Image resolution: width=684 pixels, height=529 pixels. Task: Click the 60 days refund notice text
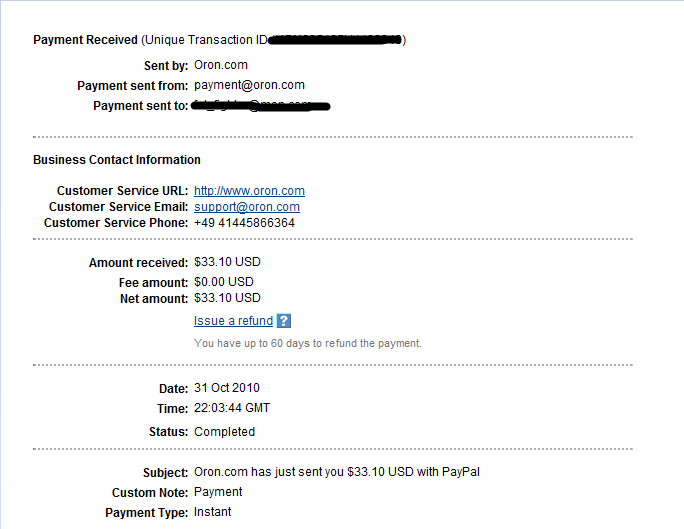pos(307,343)
